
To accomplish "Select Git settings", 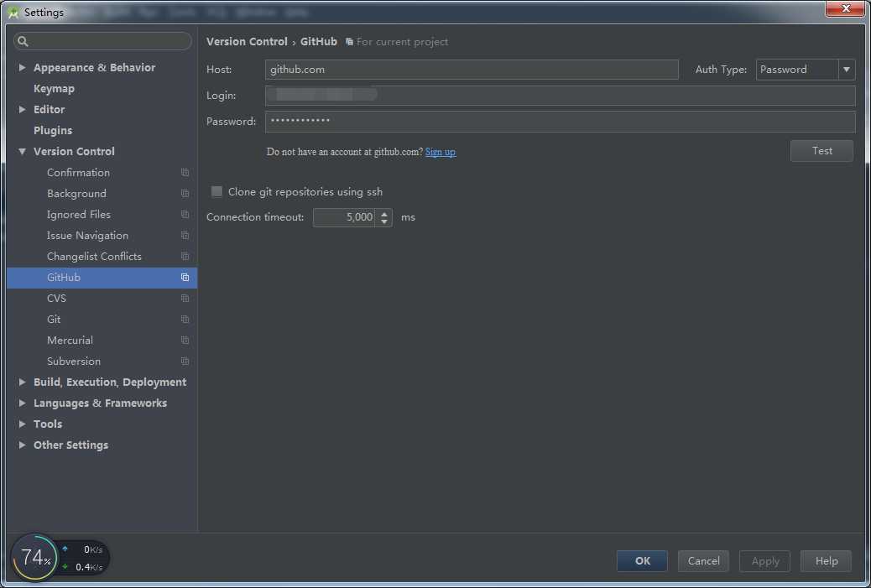I will pos(54,320).
